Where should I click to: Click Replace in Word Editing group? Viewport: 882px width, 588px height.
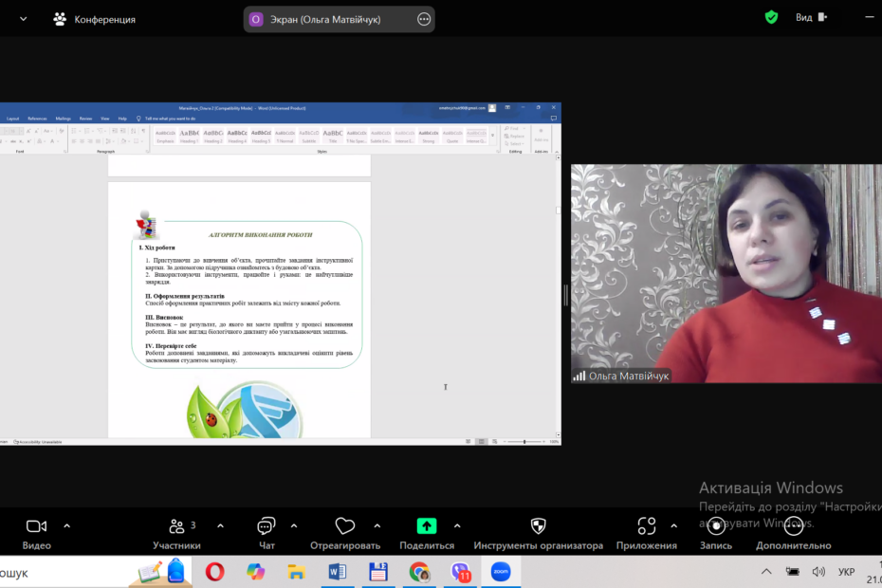[515, 137]
